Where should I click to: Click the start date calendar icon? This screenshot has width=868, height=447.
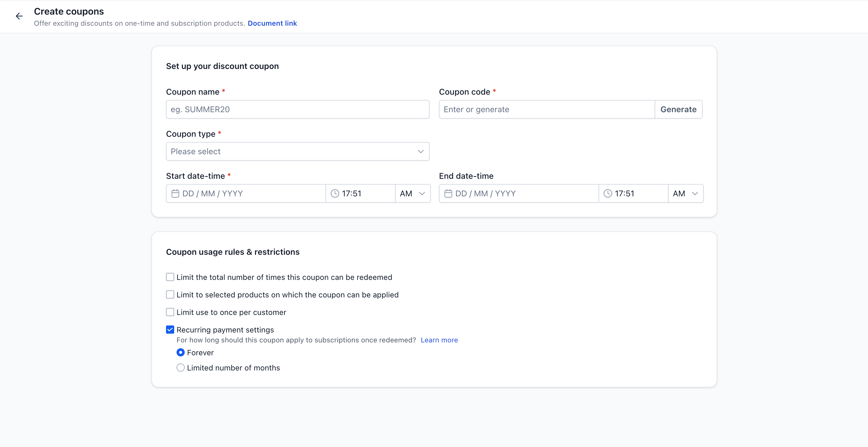pos(175,193)
